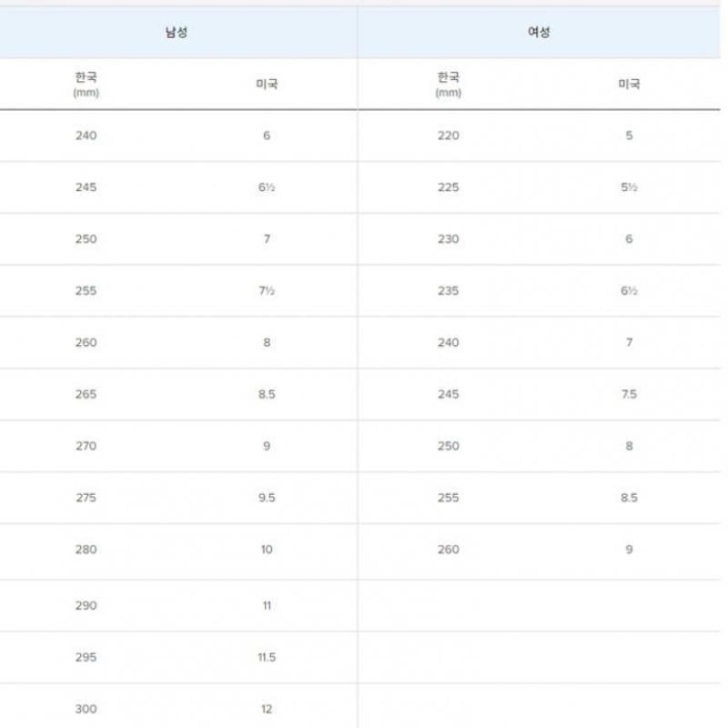Click the US size 11.5 cell
728x728 pixels.
click(x=267, y=657)
